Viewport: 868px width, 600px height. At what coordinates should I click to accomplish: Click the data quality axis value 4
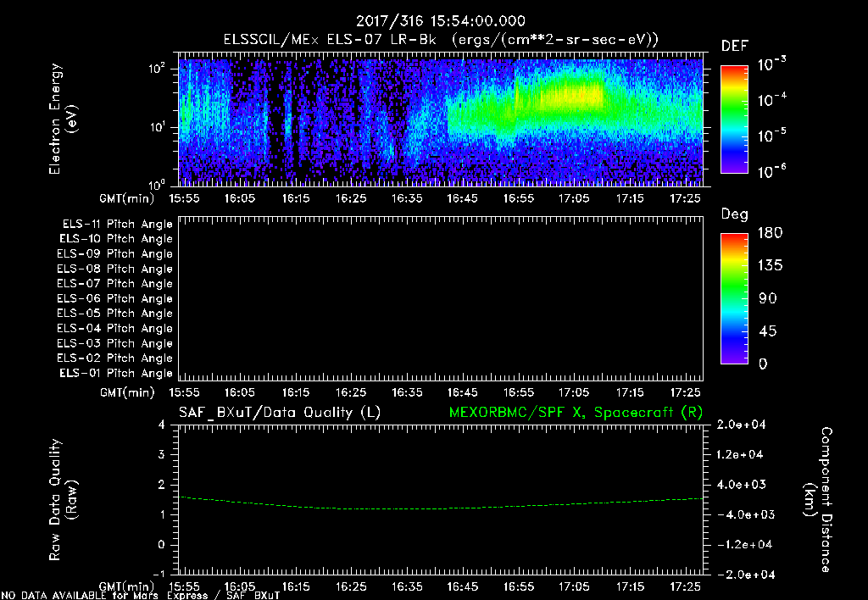(x=162, y=425)
